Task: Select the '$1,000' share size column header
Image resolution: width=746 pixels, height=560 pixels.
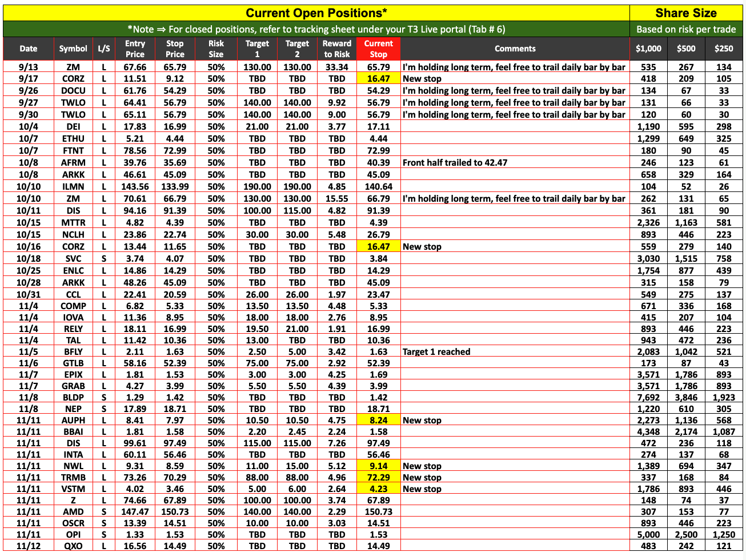Action: coord(648,49)
